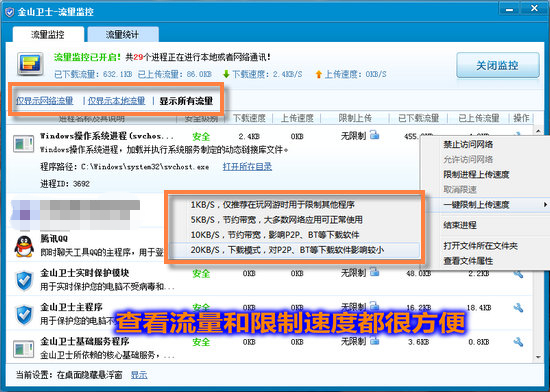Click lock icon in 金山卫士基础服务程序 row
Viewport: 550px width, 392px height.
374,340
